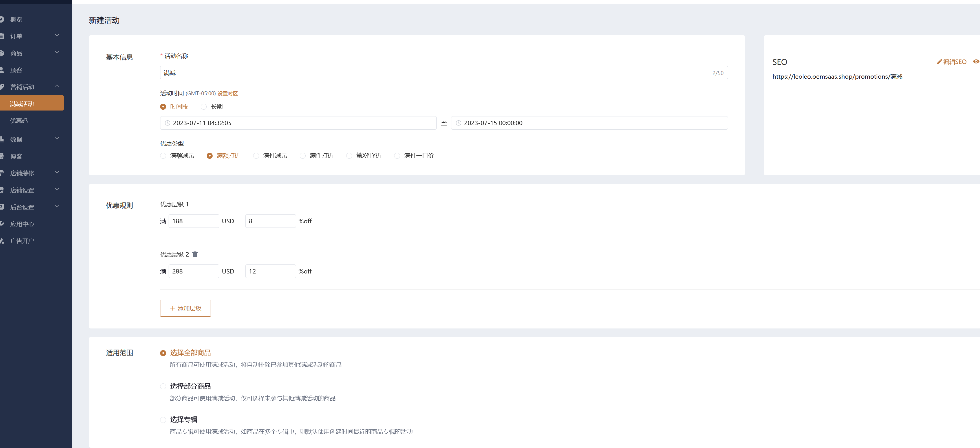This screenshot has height=448, width=980.
Task: Click the clock icon in start time field
Action: [167, 123]
